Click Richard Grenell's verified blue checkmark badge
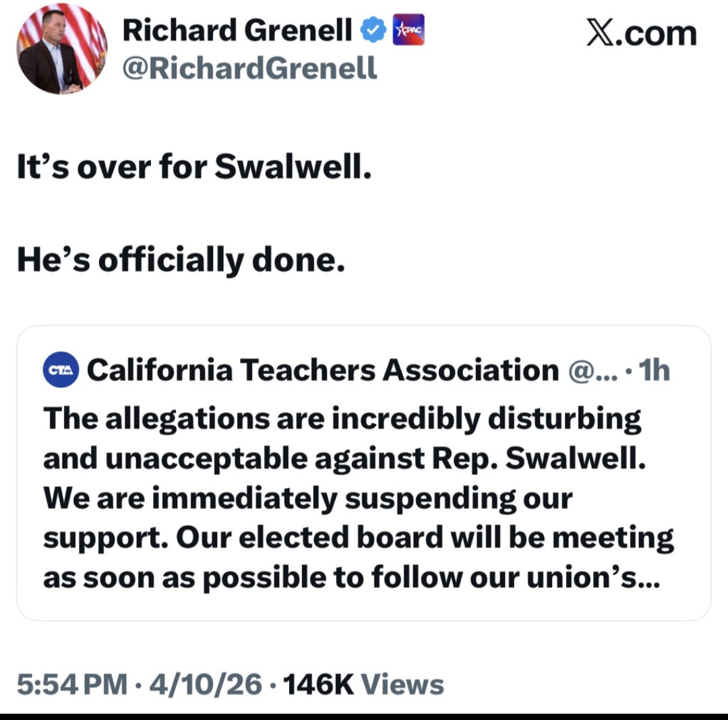This screenshot has height=720, width=728. [x=371, y=28]
